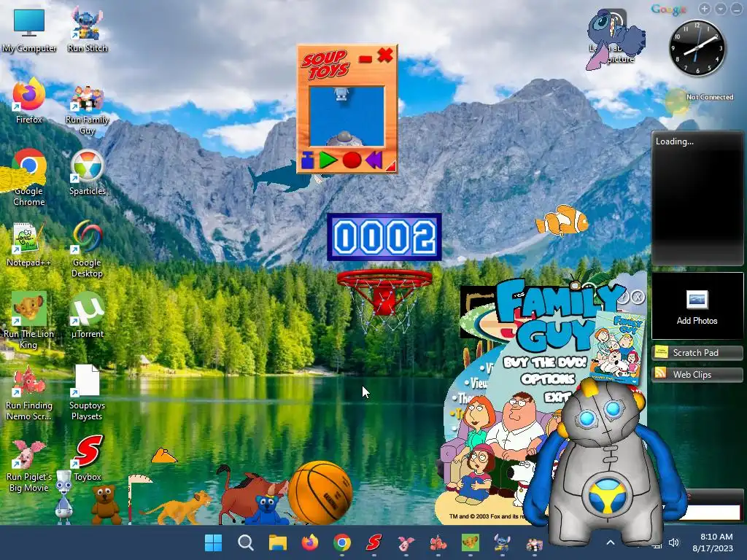Launch the Run Family Guy desktop shortcut
747x560 pixels.
click(88, 111)
